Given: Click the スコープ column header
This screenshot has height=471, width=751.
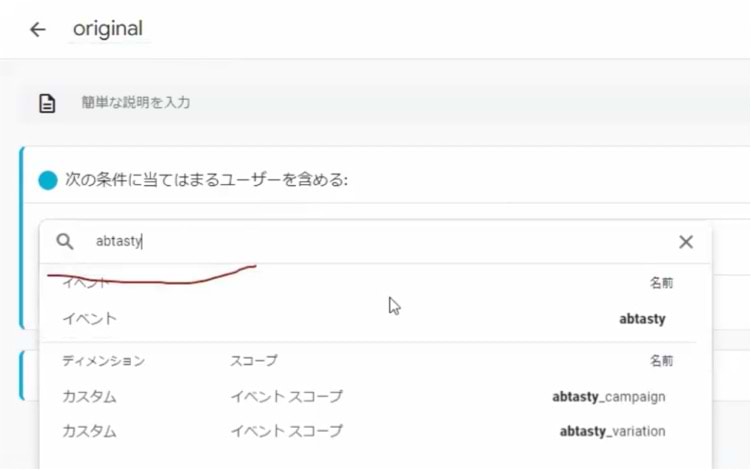Looking at the screenshot, I should click(254, 361).
